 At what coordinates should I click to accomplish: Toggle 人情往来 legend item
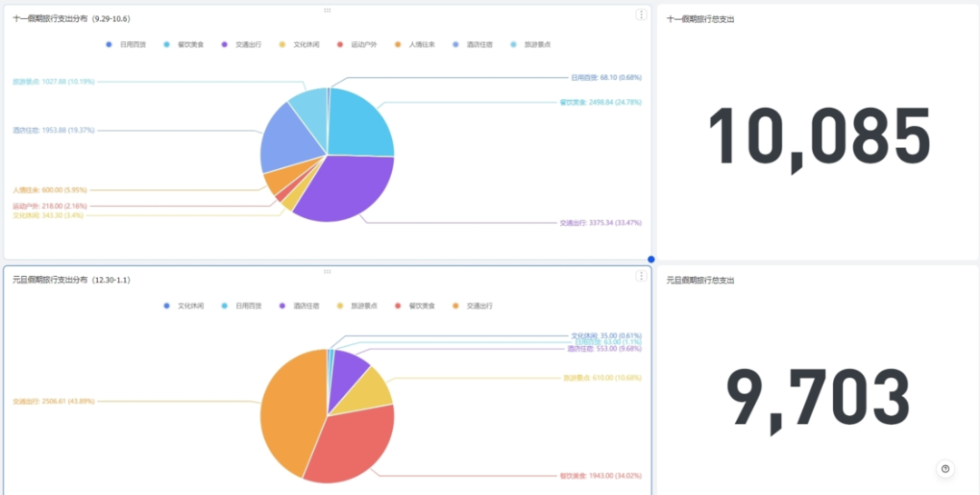[x=415, y=45]
